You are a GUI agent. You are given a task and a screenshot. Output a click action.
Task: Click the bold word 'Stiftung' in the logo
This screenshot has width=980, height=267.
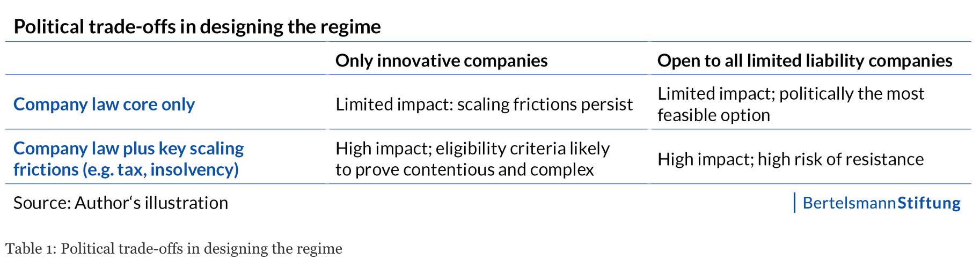coord(929,203)
